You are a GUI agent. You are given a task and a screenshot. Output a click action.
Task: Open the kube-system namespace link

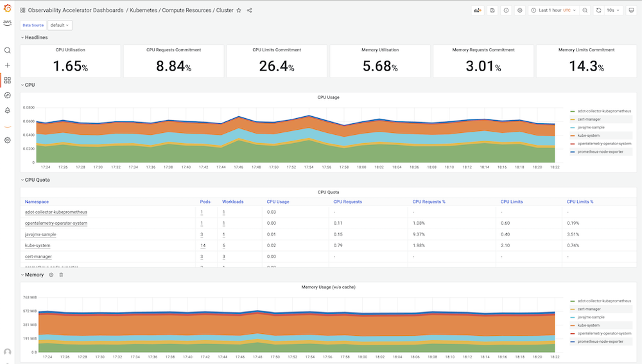[38, 246]
